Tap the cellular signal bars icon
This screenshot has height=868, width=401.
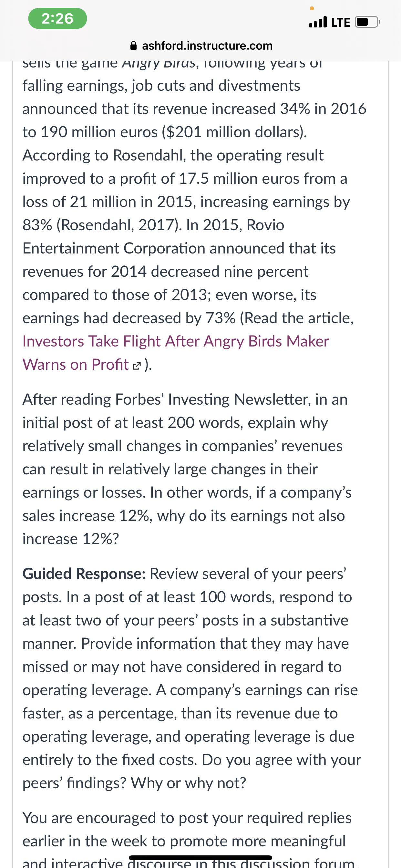click(x=318, y=22)
